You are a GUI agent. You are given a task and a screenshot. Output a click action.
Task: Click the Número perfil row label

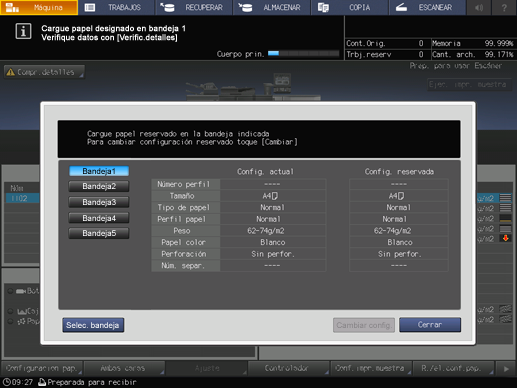185,184
